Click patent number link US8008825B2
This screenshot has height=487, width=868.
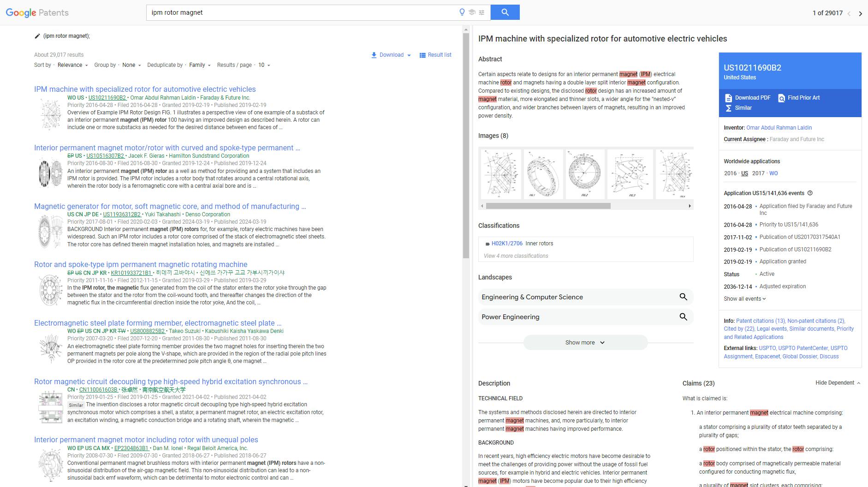(x=147, y=331)
